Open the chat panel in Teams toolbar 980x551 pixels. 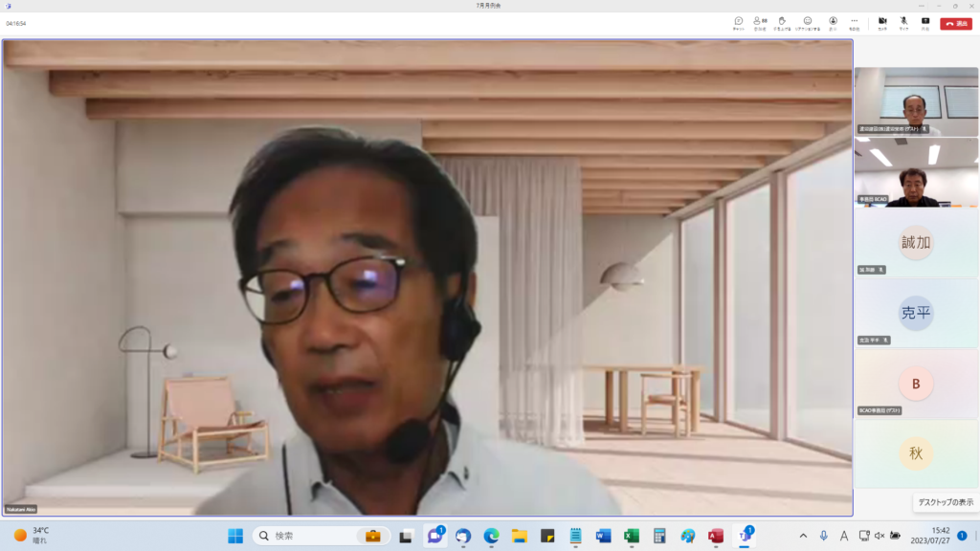738,24
